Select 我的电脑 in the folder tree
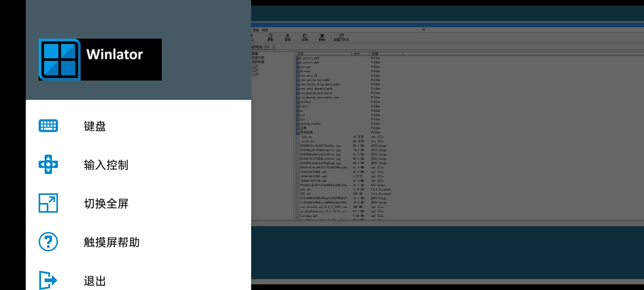This screenshot has width=644, height=290. [x=258, y=62]
